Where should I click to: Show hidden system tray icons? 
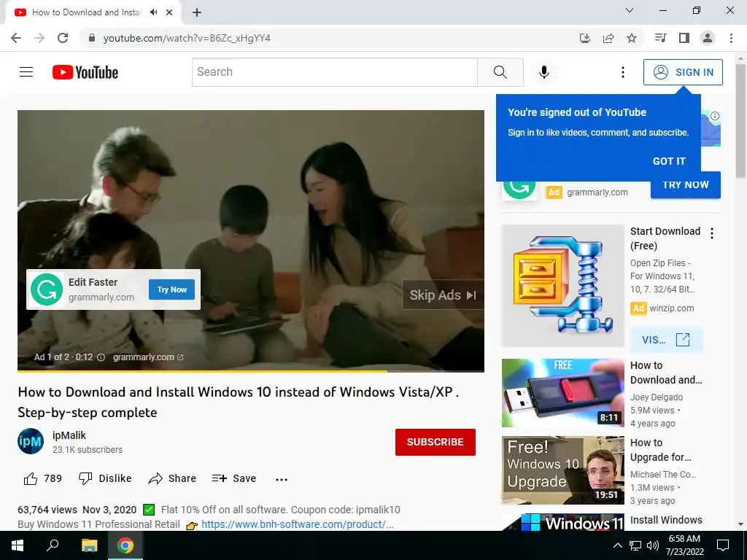click(617, 545)
